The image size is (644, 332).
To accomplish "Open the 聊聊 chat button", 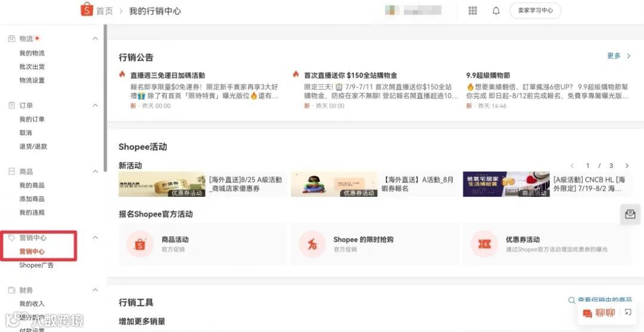I will pos(599,313).
